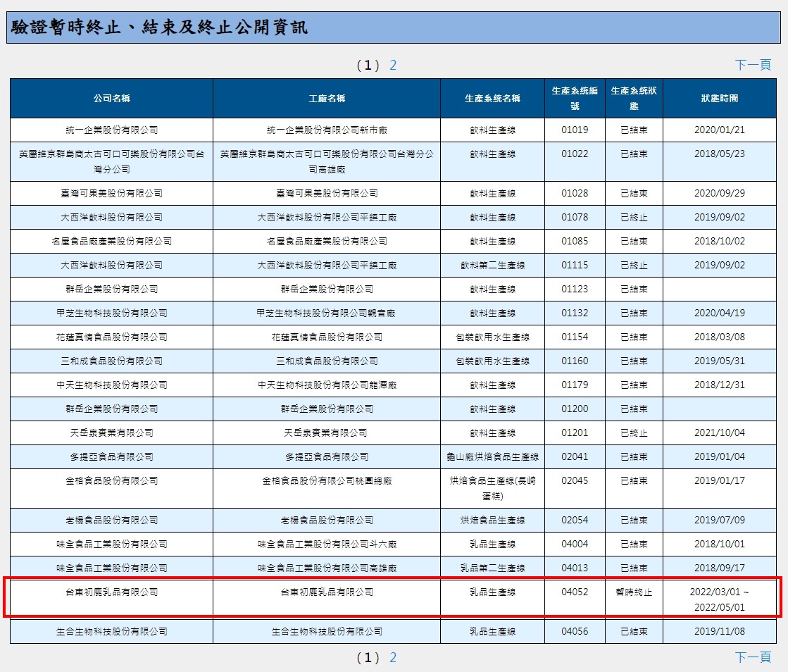Select factory cell 中天生物科技股份有限公司龍潭廠
The height and width of the screenshot is (672, 788).
pos(327,385)
